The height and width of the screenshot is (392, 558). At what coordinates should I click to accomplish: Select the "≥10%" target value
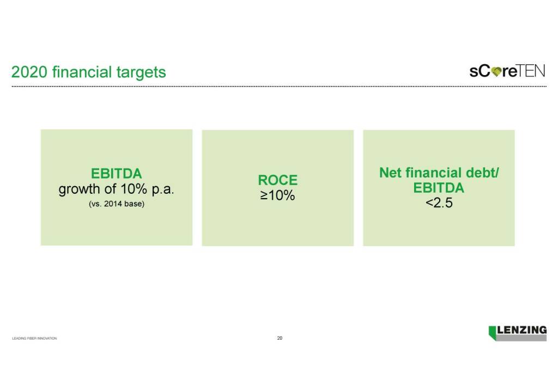pos(277,196)
